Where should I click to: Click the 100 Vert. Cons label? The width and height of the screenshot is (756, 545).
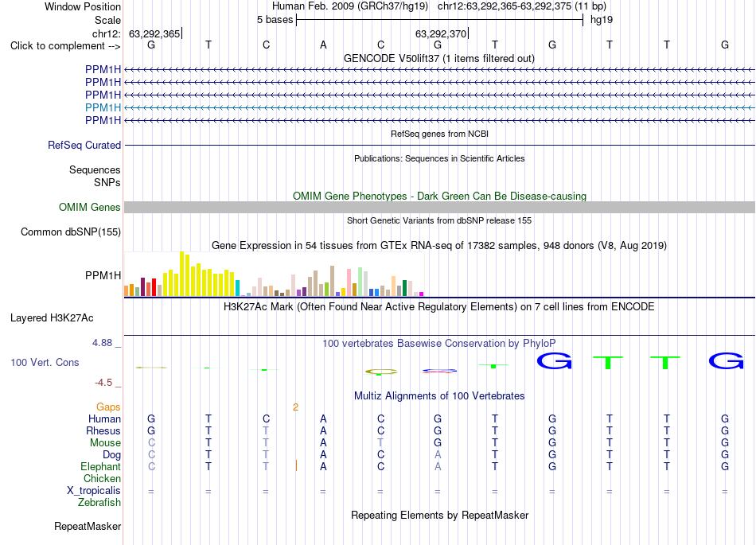click(x=45, y=362)
